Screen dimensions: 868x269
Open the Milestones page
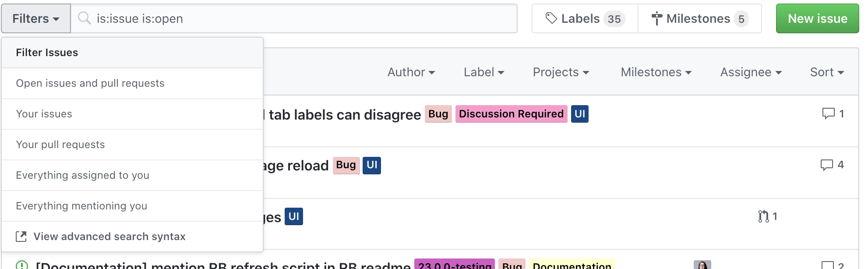700,18
